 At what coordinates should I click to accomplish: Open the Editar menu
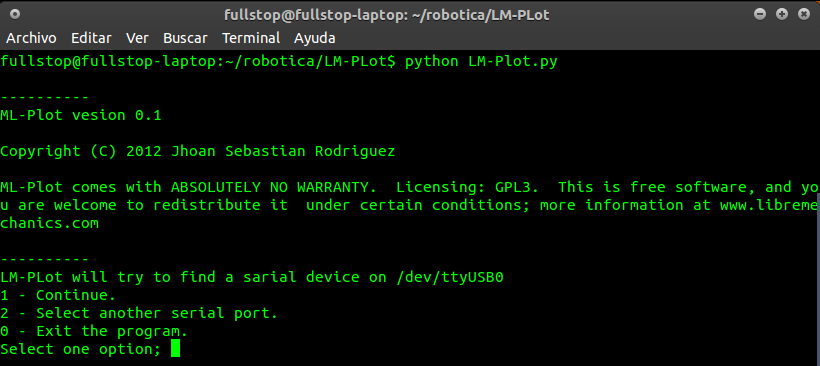pyautogui.click(x=91, y=38)
